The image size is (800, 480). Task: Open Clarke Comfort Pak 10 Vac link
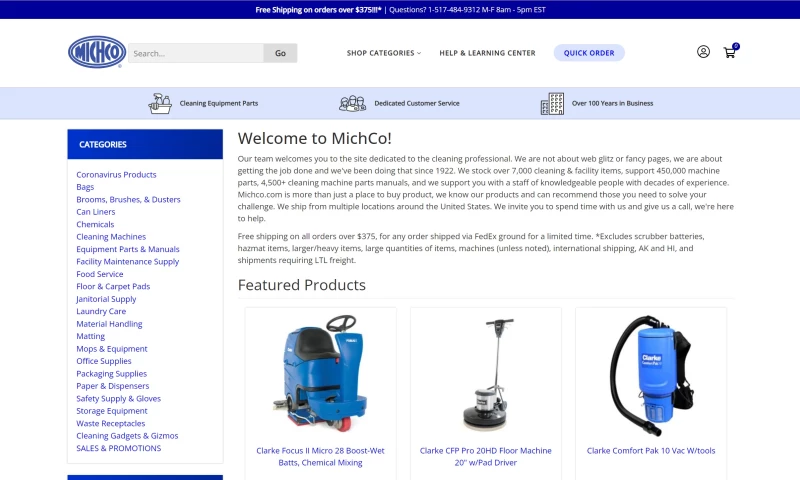651,450
